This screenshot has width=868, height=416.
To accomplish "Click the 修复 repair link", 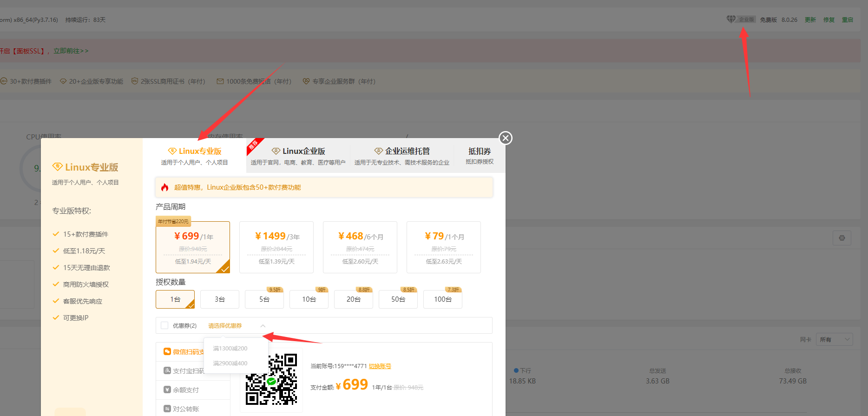I will click(x=829, y=20).
